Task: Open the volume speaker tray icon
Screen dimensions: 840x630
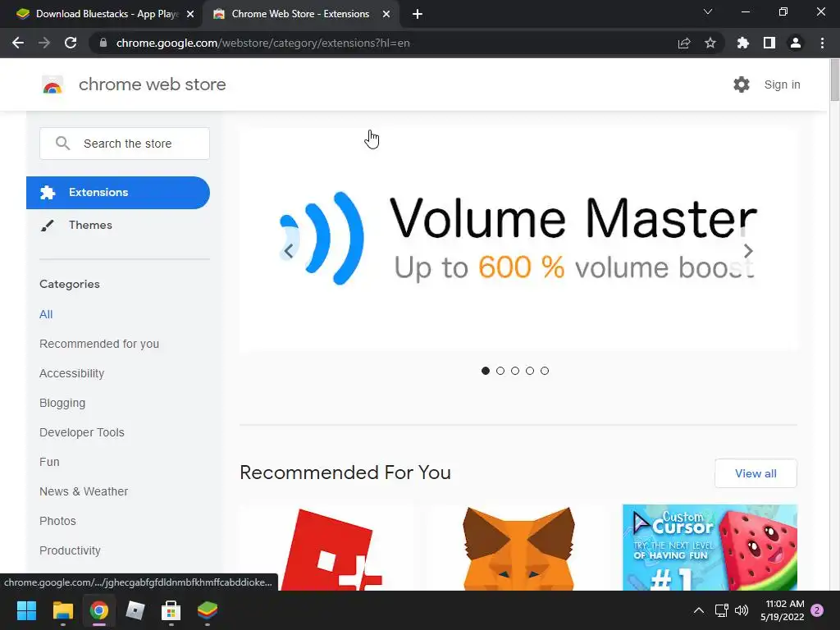Action: [x=742, y=610]
